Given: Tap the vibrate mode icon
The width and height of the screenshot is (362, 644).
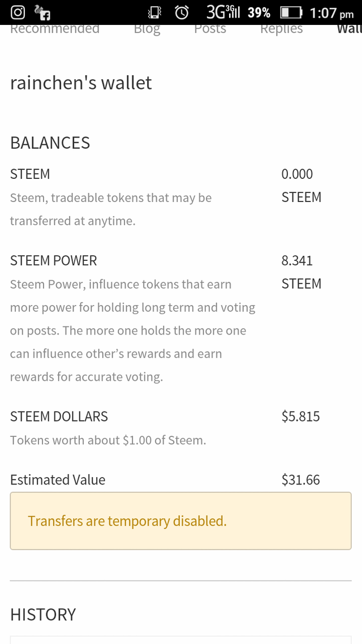Looking at the screenshot, I should (x=154, y=12).
